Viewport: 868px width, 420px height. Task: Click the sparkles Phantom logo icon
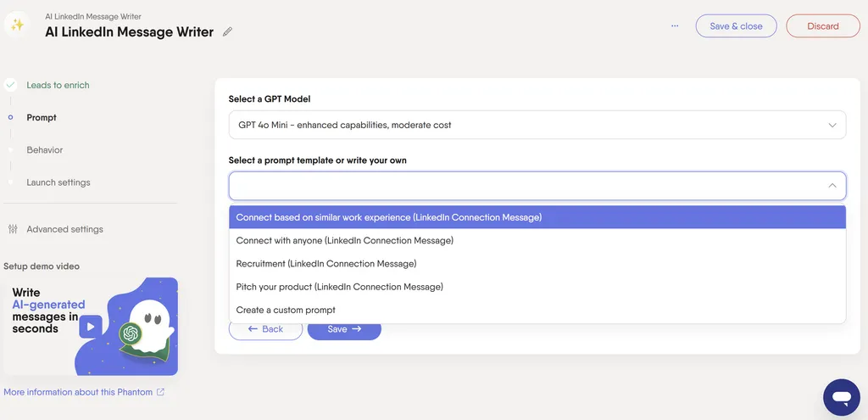coord(17,25)
